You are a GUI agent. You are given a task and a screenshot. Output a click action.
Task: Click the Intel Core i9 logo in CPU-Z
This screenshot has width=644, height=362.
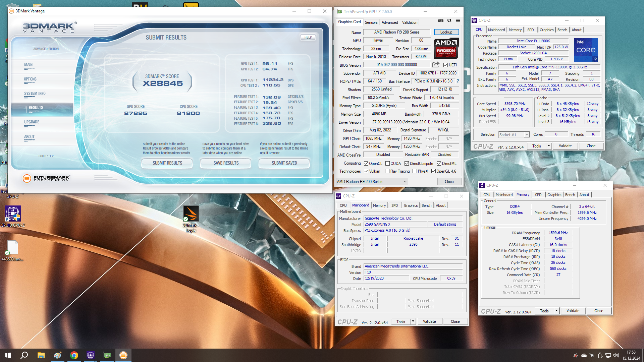coord(586,50)
